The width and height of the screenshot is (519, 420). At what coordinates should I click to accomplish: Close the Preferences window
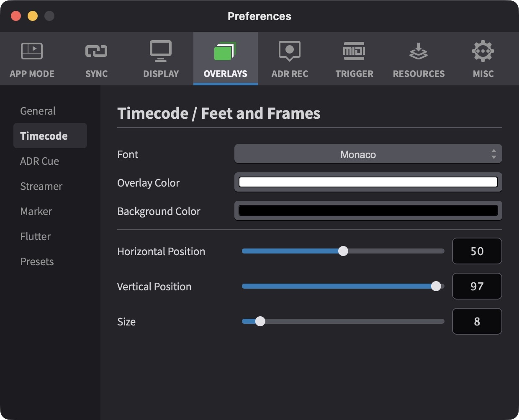16,16
